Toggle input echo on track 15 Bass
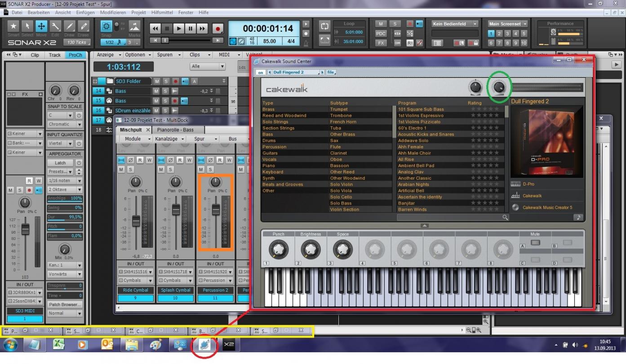The height and width of the screenshot is (364, 626). (x=184, y=101)
